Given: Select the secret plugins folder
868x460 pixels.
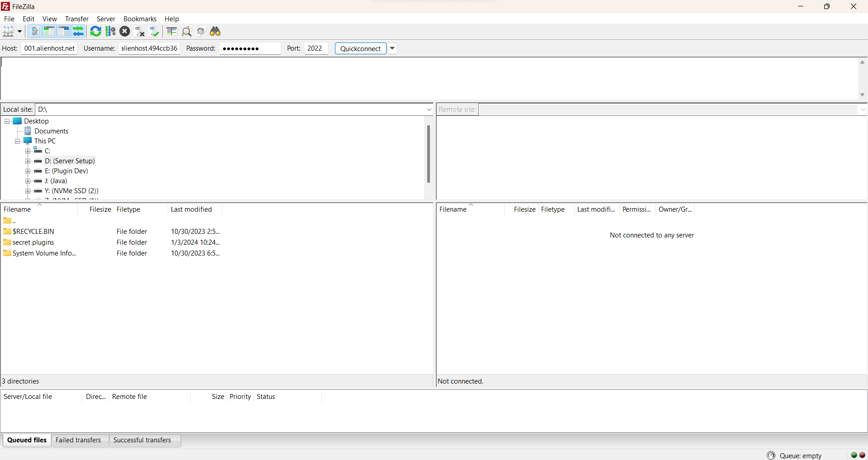Looking at the screenshot, I should pos(33,242).
